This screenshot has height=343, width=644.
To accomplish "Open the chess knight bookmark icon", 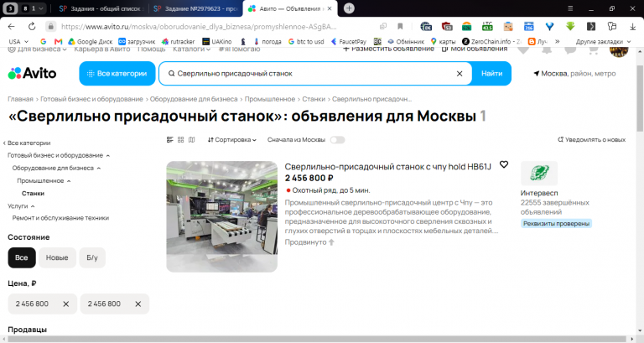I will [x=243, y=41].
